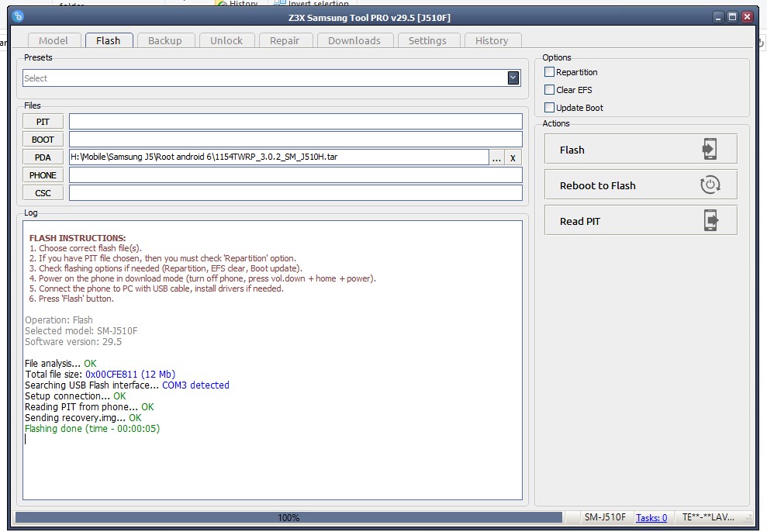Close the Z3X Samsung Tool PRO window
The image size is (767, 532).
747,17
